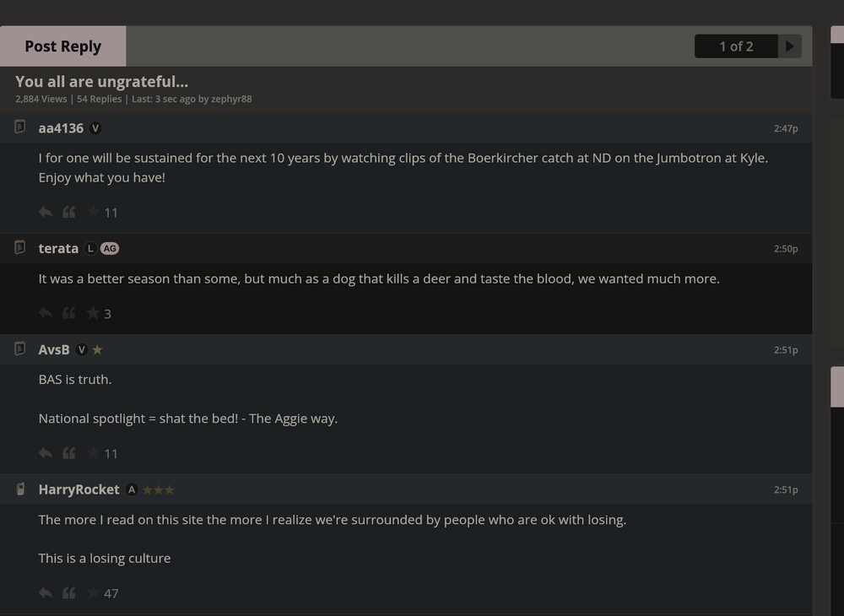This screenshot has width=844, height=616.
Task: Quote HarryRocket's post
Action: 68,592
